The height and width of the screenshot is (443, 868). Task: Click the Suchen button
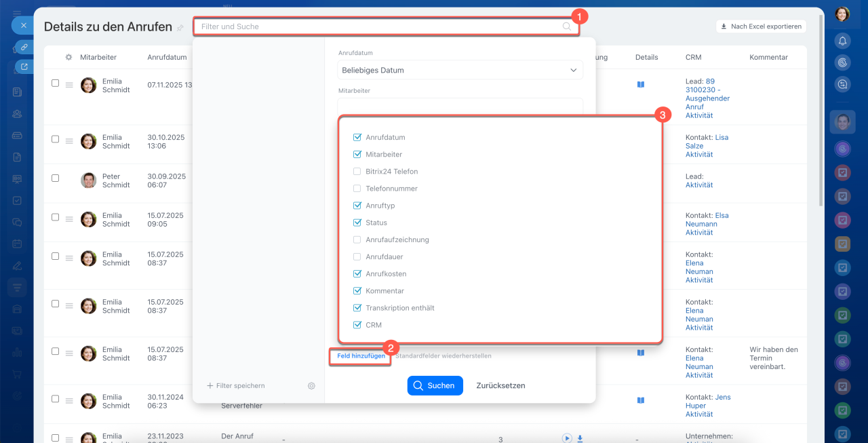tap(435, 385)
